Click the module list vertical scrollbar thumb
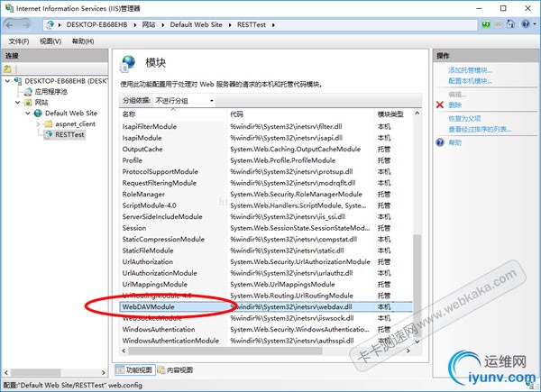541x392 pixels. 417,285
